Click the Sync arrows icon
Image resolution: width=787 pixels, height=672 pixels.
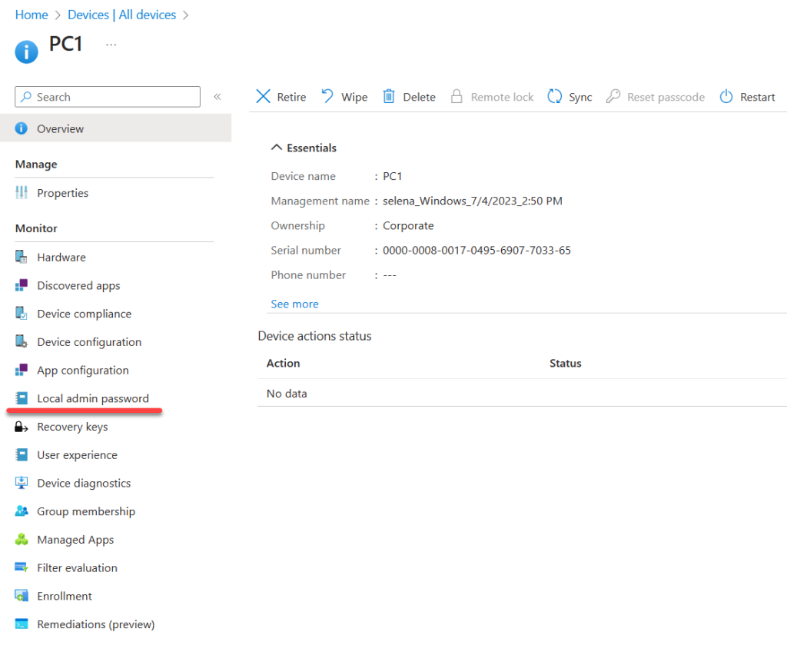coord(554,97)
